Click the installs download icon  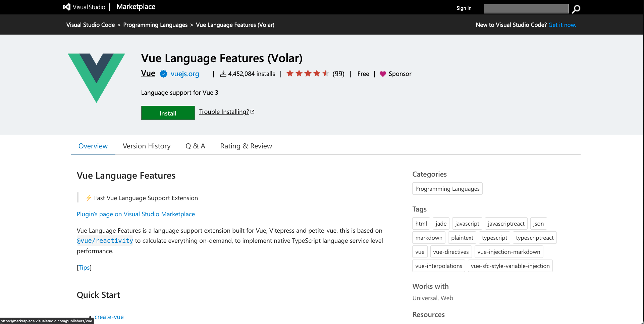click(x=223, y=74)
